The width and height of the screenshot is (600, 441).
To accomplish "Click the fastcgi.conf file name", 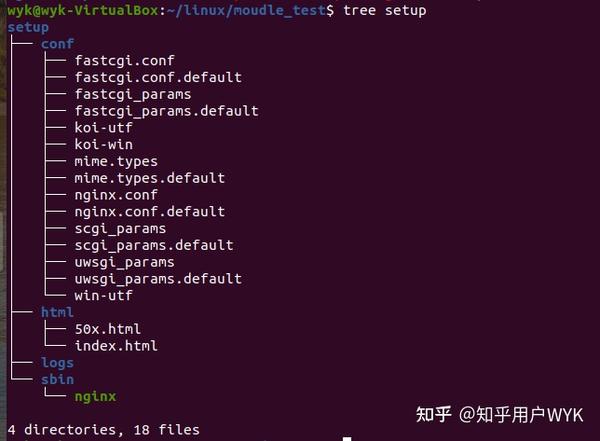I will coord(124,60).
